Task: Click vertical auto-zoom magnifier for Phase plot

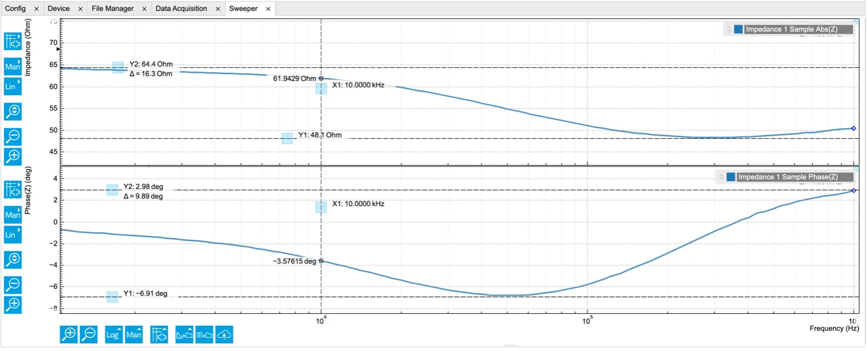Action: pos(13,259)
